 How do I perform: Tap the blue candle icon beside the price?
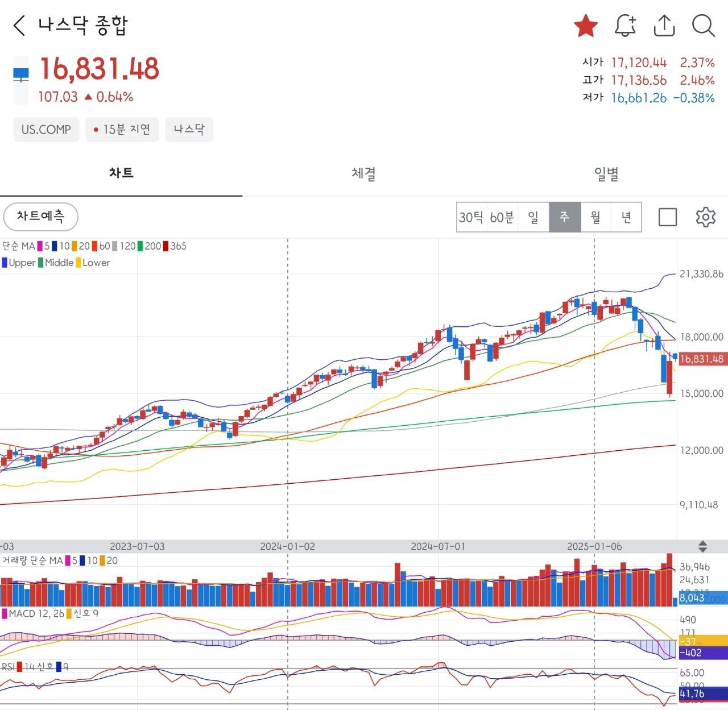21,74
